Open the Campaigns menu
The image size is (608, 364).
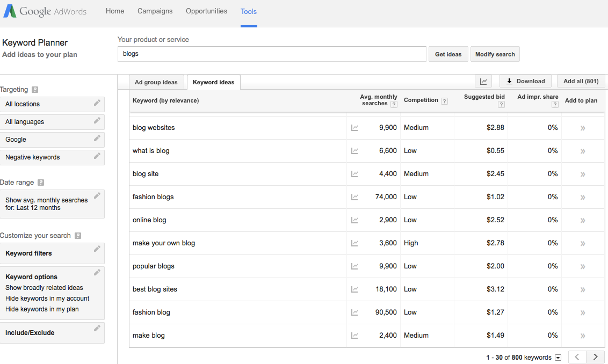tap(155, 11)
